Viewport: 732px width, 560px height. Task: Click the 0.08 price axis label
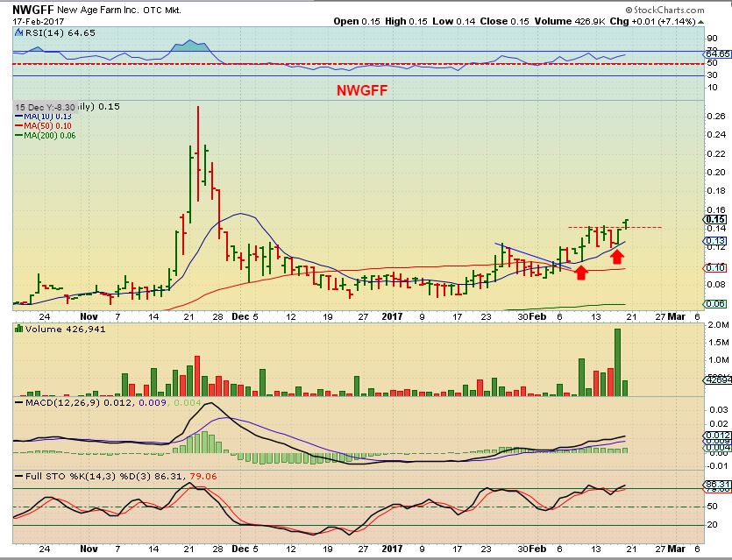(x=716, y=285)
